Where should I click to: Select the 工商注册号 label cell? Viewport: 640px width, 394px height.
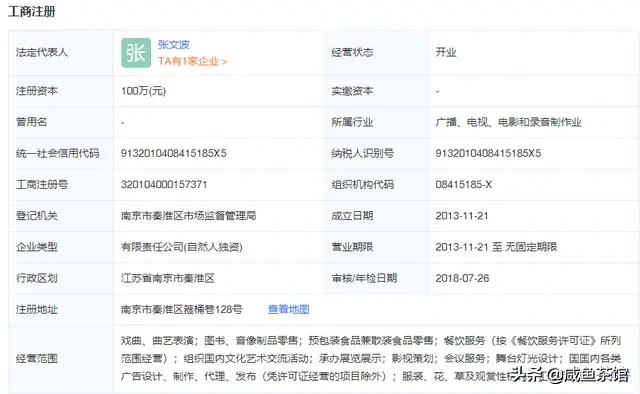coord(61,185)
